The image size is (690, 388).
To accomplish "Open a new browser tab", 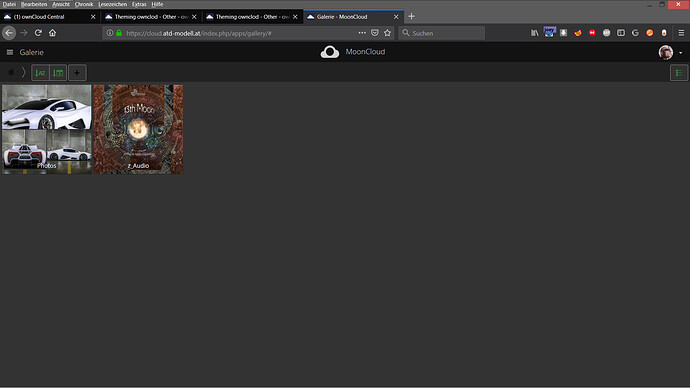I will 411,17.
